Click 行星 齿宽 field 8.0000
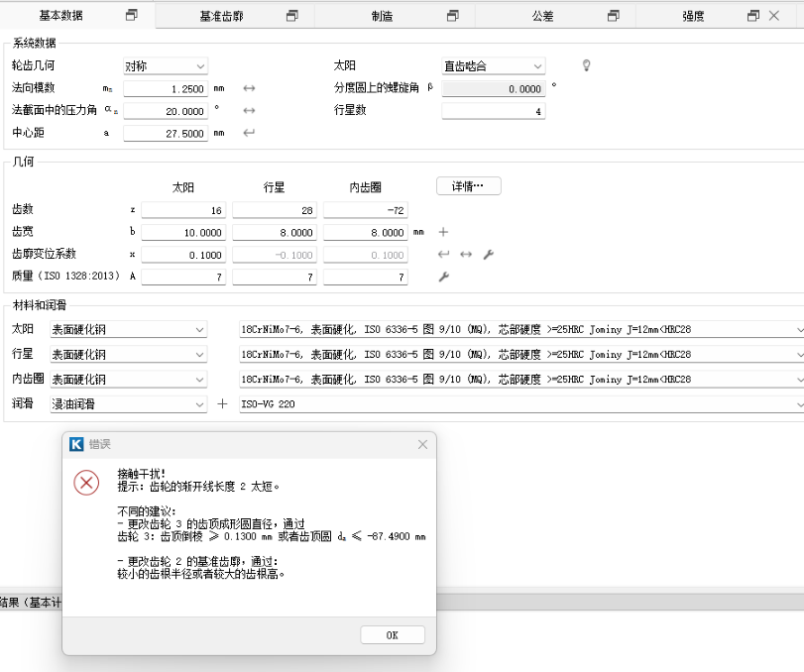804x672 pixels. (x=275, y=232)
